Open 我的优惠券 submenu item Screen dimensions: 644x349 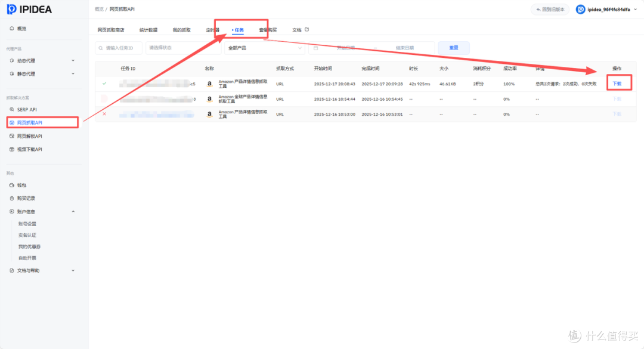click(29, 246)
